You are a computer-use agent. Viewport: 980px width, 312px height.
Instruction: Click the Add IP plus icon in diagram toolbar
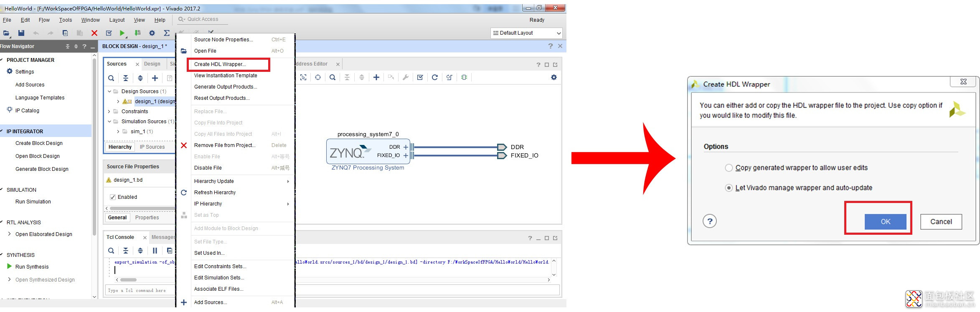click(x=376, y=77)
